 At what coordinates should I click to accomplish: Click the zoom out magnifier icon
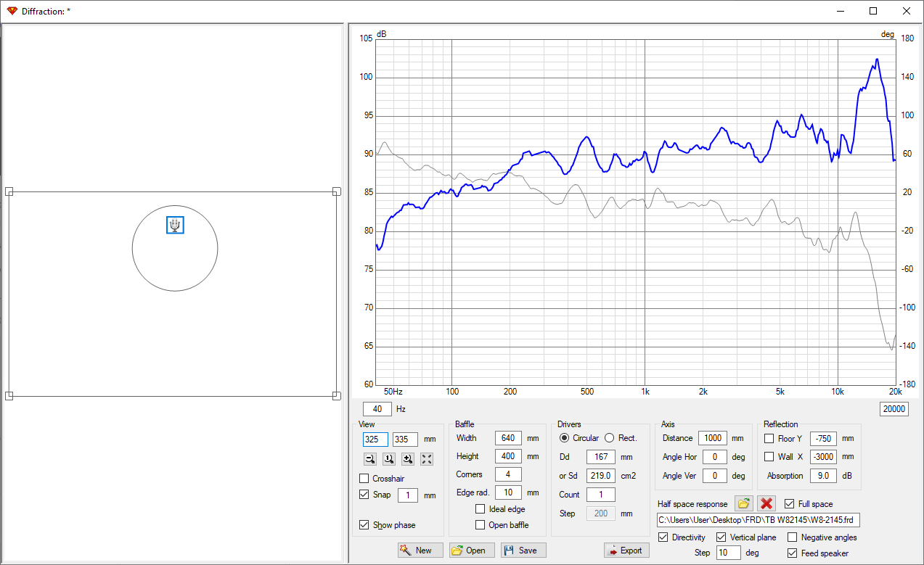click(370, 458)
